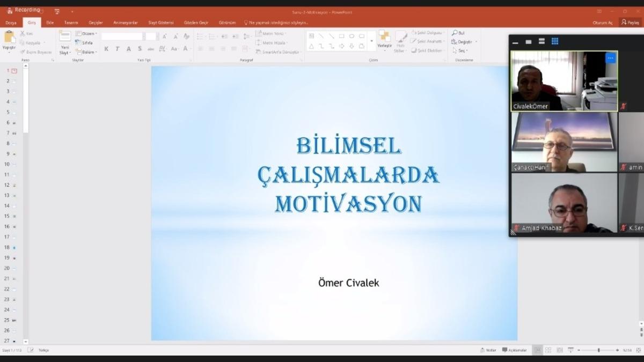644x362 pixels.
Task: Select the rectangle shape in the Çizim gallery
Action: point(341,36)
